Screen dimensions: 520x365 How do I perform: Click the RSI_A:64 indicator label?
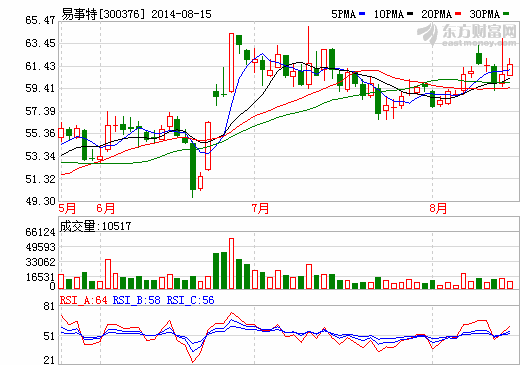point(83,300)
